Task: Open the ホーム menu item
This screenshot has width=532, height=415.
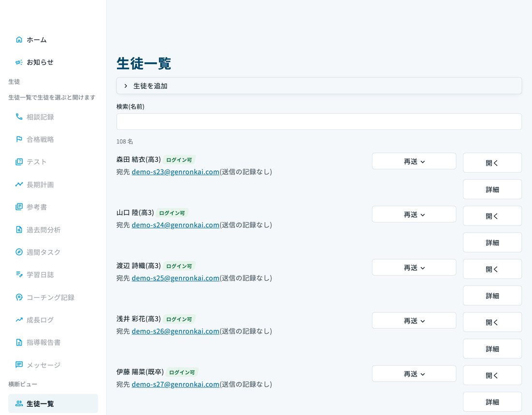Action: pyautogui.click(x=53, y=40)
